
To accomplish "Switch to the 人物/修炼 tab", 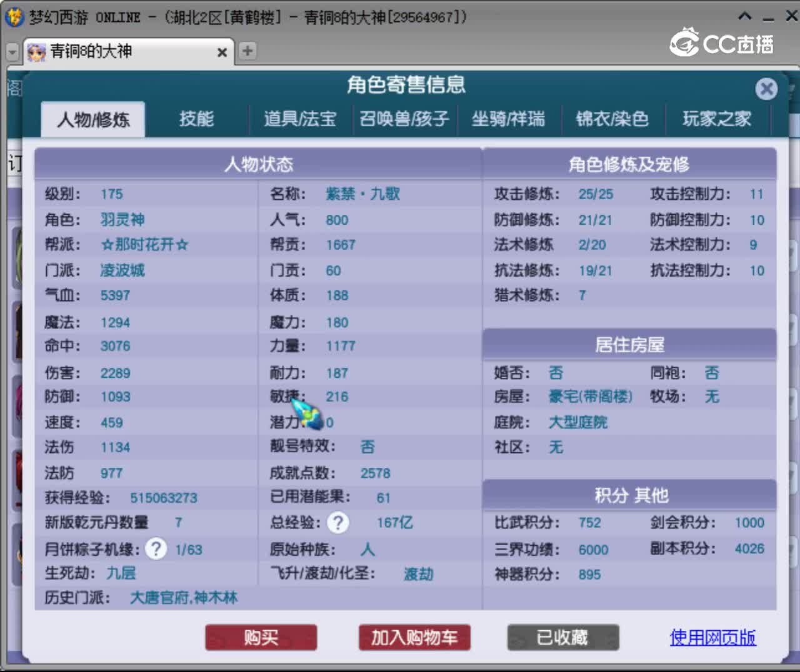I will [x=93, y=119].
